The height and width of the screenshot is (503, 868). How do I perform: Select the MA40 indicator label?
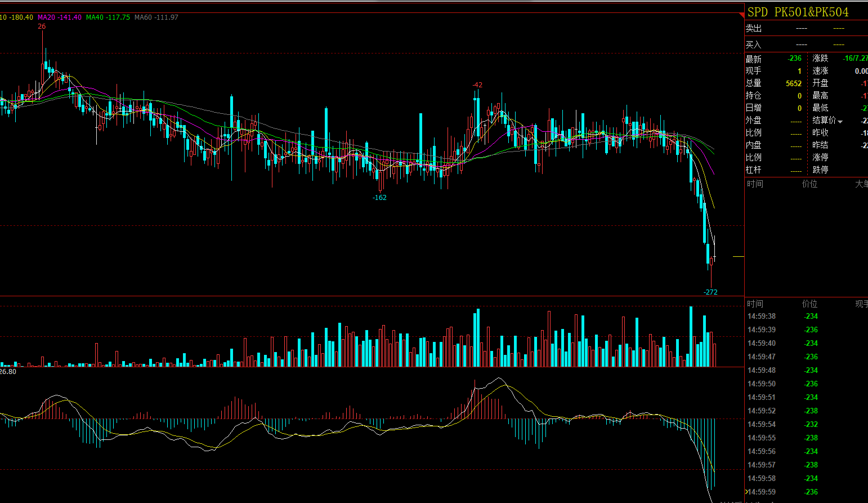coord(108,17)
